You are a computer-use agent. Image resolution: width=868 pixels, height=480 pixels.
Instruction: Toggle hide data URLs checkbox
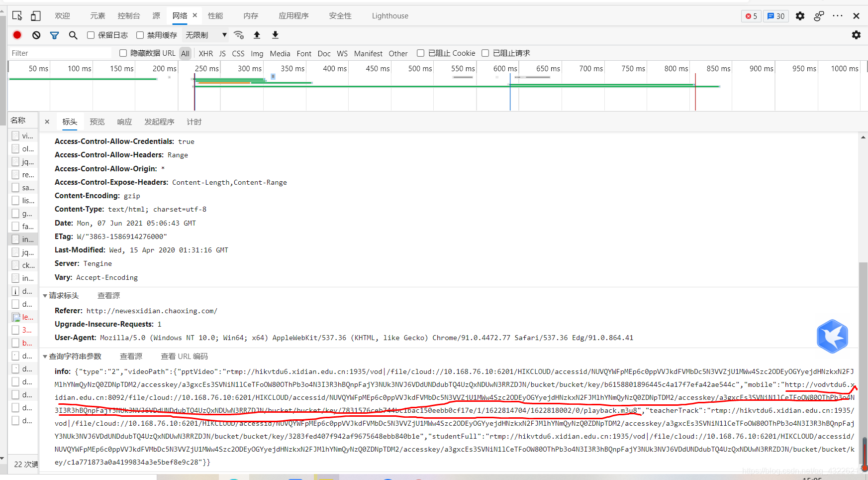point(123,53)
